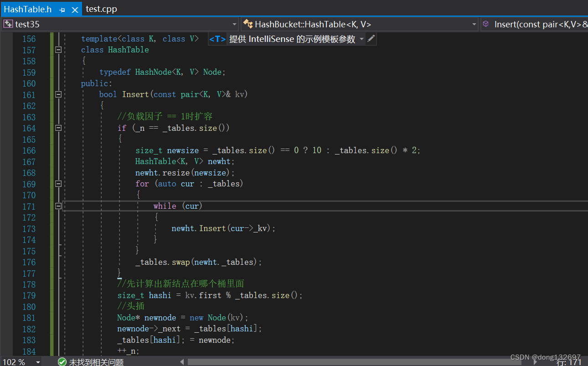Viewport: 588px width, 366px height.
Task: Close the HashTable.h tab
Action: click(x=75, y=10)
